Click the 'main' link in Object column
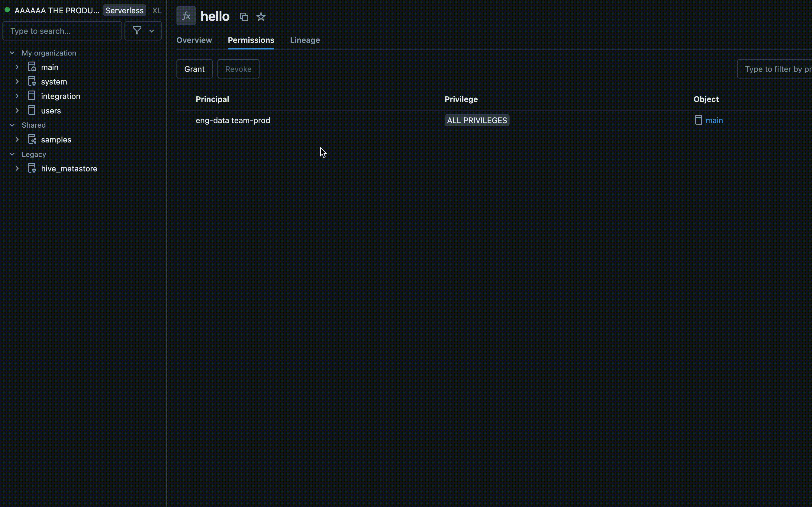812x507 pixels. (x=714, y=120)
